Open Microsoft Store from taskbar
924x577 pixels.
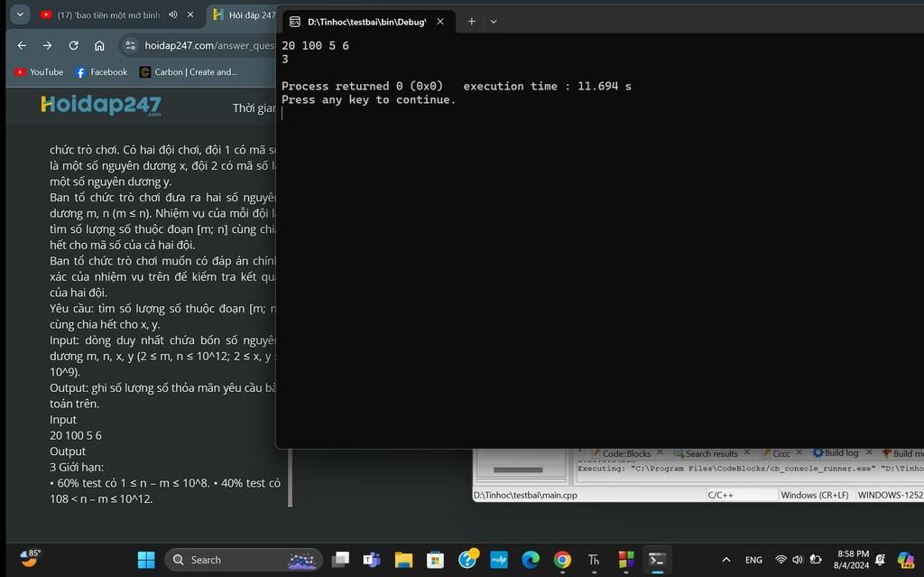point(436,560)
